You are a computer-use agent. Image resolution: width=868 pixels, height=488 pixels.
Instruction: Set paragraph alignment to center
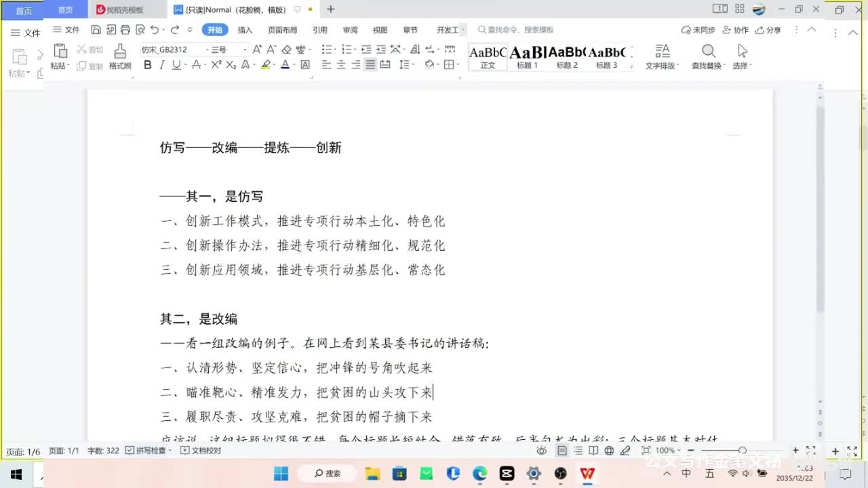(341, 65)
